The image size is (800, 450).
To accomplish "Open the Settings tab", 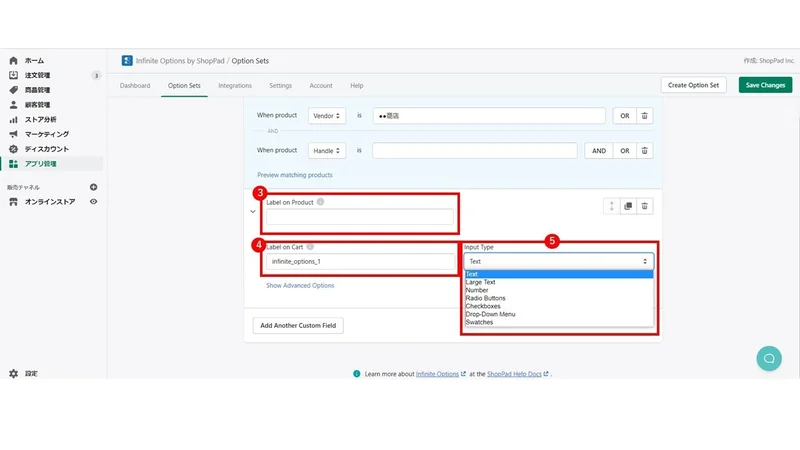I will (x=281, y=86).
